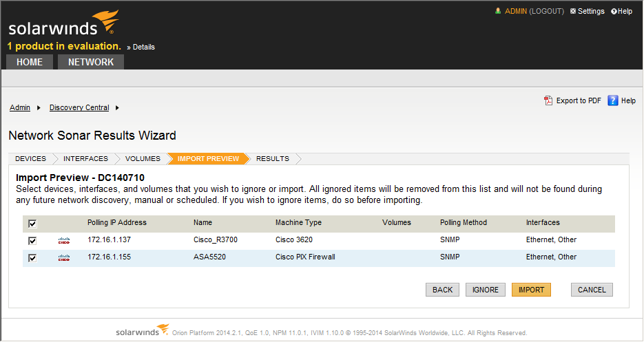
Task: Click the BACK button
Action: [442, 290]
